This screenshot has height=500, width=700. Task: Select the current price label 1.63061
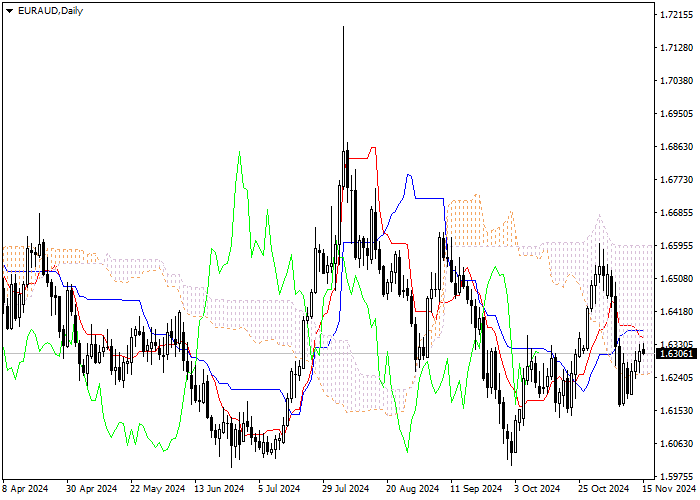[x=677, y=354]
